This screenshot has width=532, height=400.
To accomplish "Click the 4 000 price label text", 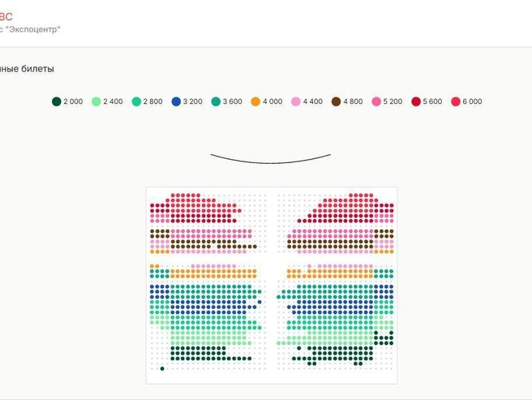I will (x=272, y=101).
